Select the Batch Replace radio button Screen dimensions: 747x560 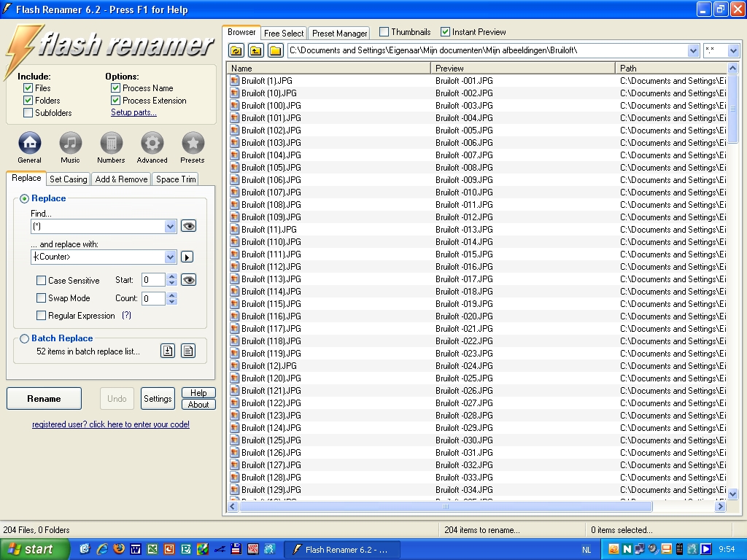[24, 338]
